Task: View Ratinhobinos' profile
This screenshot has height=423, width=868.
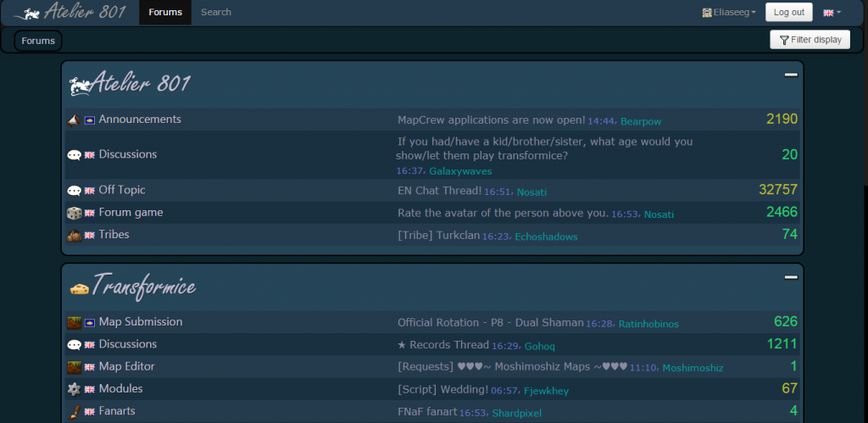Action: click(648, 324)
